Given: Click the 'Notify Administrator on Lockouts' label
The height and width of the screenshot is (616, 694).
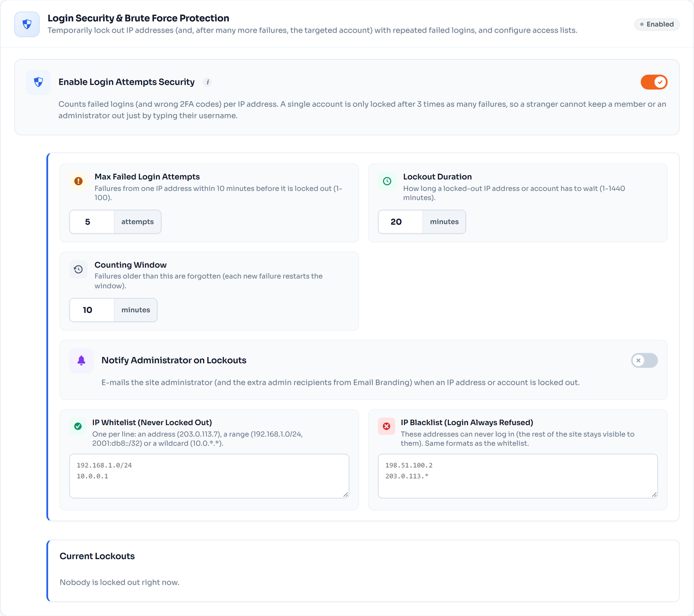Looking at the screenshot, I should 174,360.
